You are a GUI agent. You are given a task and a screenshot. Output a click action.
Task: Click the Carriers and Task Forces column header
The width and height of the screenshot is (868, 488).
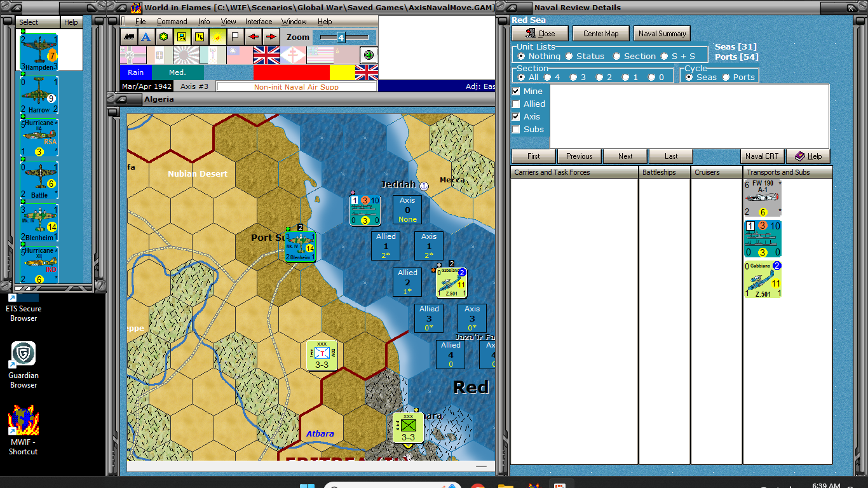tap(574, 172)
